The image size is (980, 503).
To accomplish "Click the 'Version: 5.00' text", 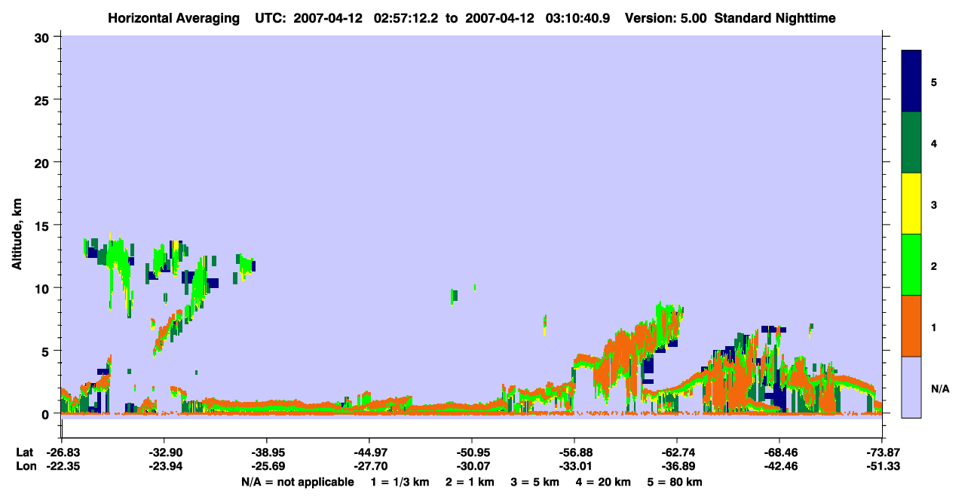I will tap(666, 18).
